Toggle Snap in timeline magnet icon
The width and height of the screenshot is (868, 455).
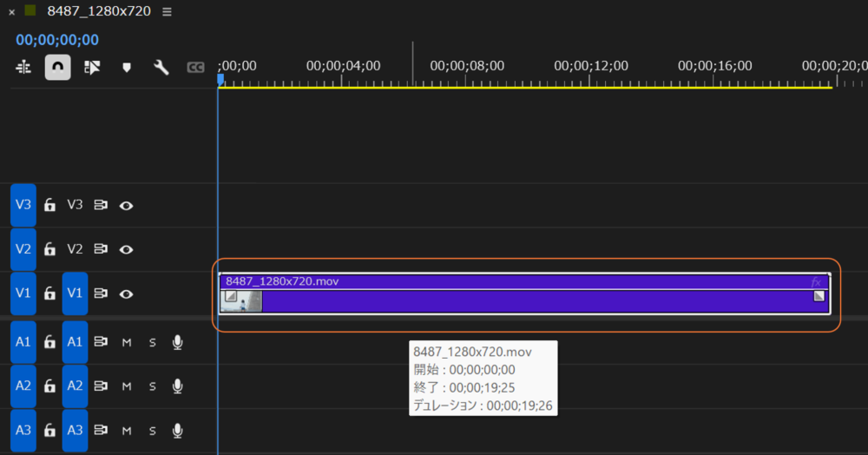57,68
